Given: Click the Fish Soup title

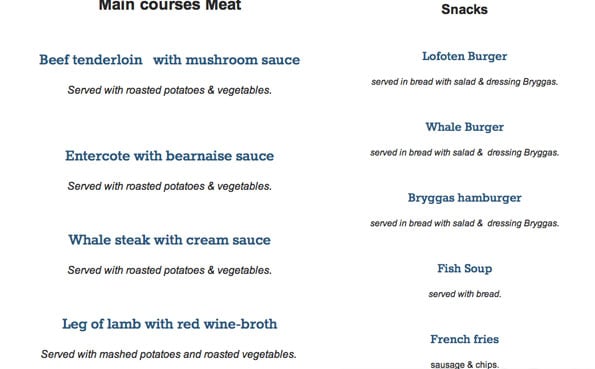Looking at the screenshot, I should (464, 269).
